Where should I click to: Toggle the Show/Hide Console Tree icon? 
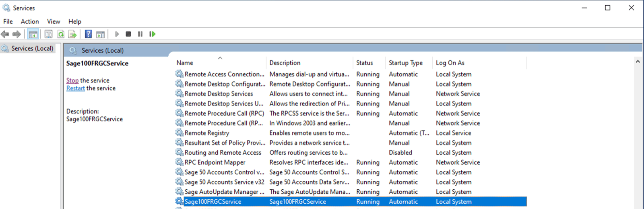(x=33, y=34)
